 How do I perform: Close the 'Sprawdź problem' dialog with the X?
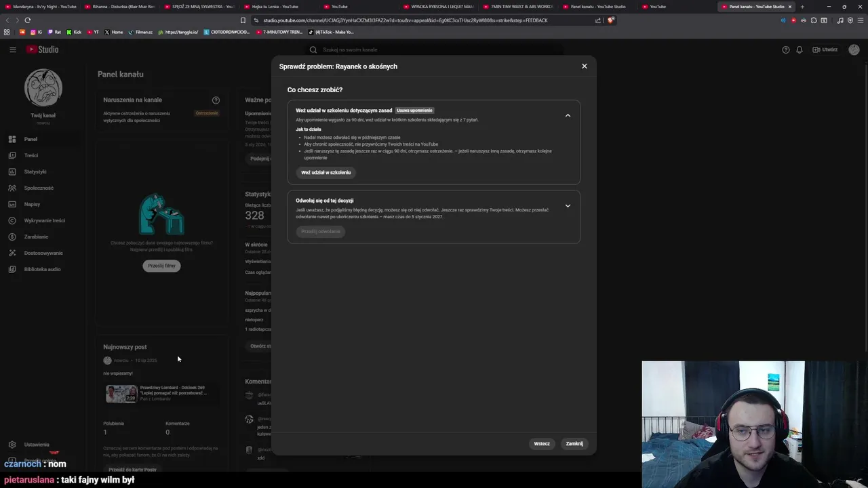pyautogui.click(x=584, y=66)
